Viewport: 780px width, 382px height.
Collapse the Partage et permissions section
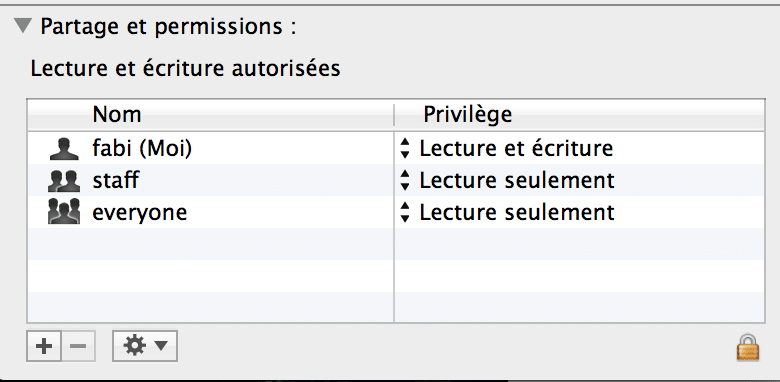pyautogui.click(x=23, y=25)
